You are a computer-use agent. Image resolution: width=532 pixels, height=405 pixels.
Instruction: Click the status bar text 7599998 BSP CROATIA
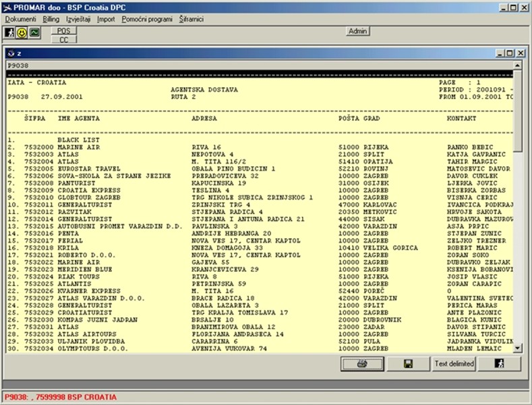point(76,397)
